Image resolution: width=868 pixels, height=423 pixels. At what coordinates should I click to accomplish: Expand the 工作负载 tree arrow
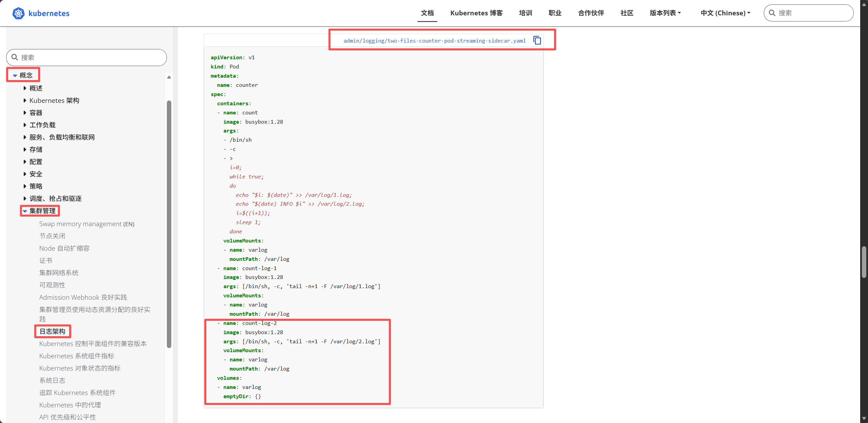coord(25,125)
